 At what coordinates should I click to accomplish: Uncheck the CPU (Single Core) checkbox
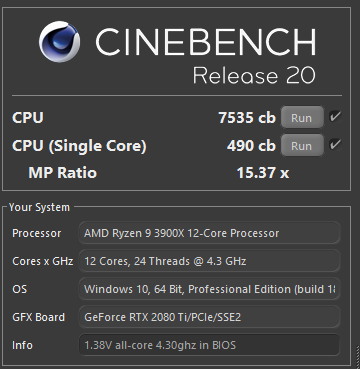[335, 145]
